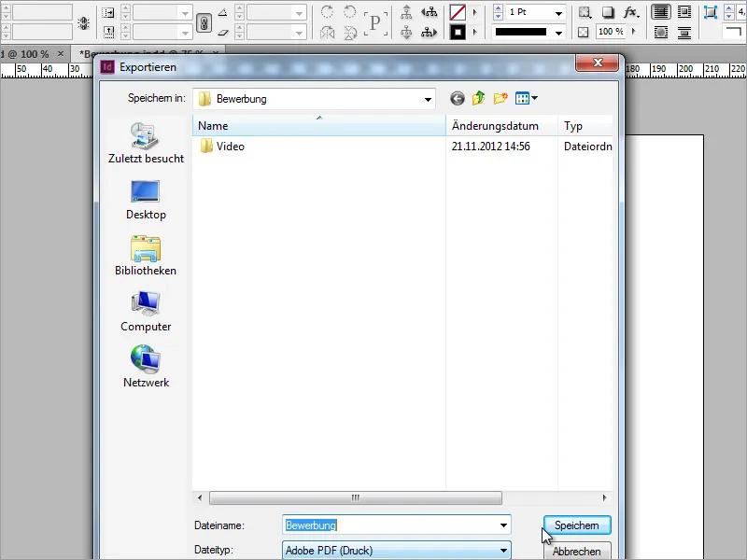This screenshot has height=560, width=747.
Task: Select wrap around object shape icon
Action: coord(661,33)
